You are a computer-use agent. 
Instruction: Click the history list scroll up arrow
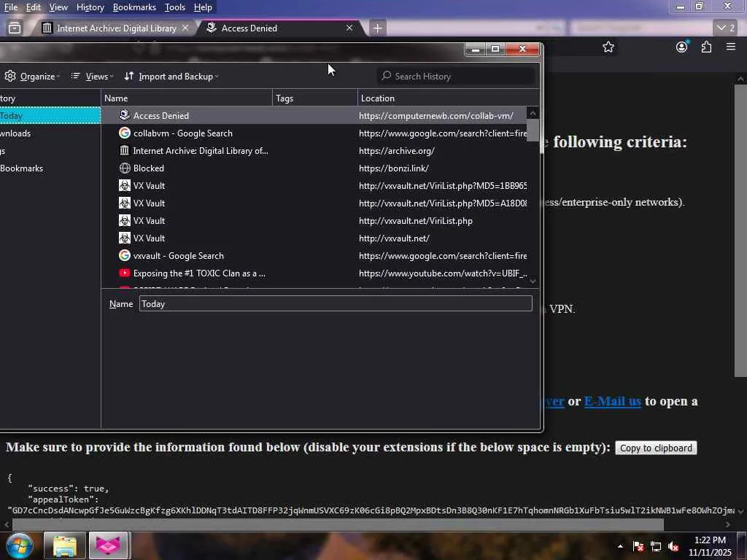click(533, 113)
